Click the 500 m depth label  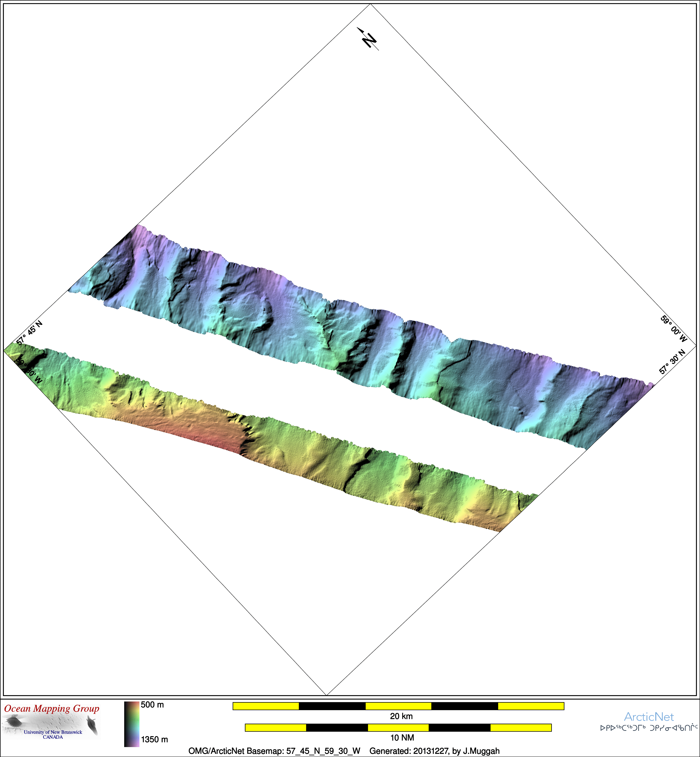152,705
